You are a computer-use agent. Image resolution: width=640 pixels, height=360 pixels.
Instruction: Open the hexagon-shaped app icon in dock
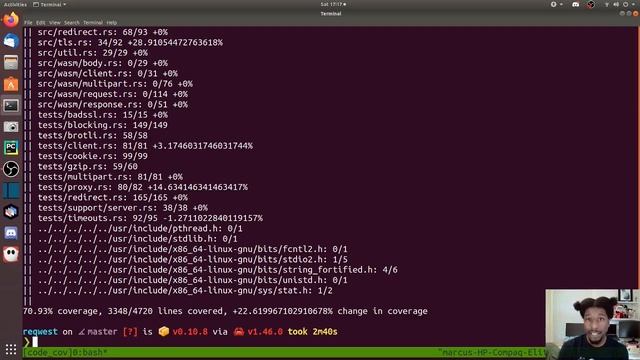click(x=11, y=212)
